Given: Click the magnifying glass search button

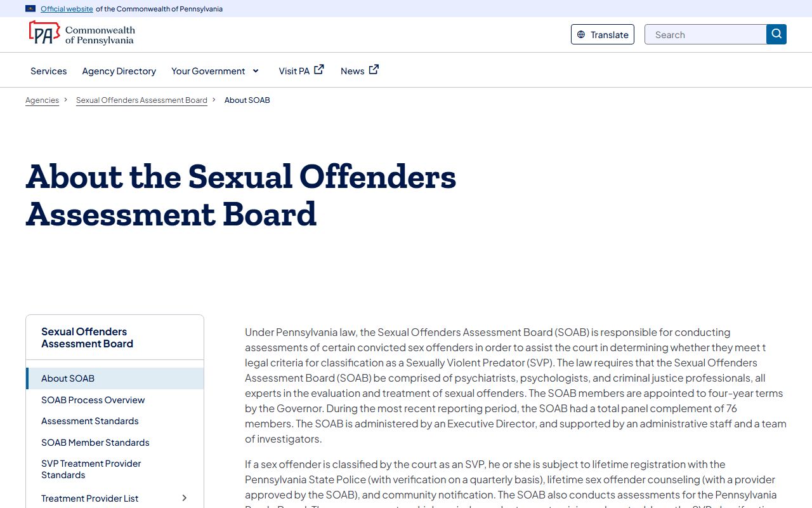Looking at the screenshot, I should tap(776, 34).
